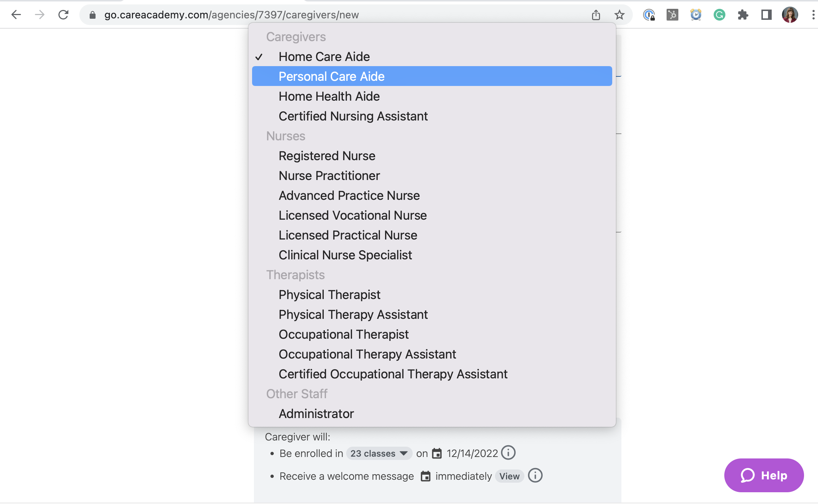Click the info icon beside enrollment date
The width and height of the screenshot is (818, 504).
click(509, 453)
